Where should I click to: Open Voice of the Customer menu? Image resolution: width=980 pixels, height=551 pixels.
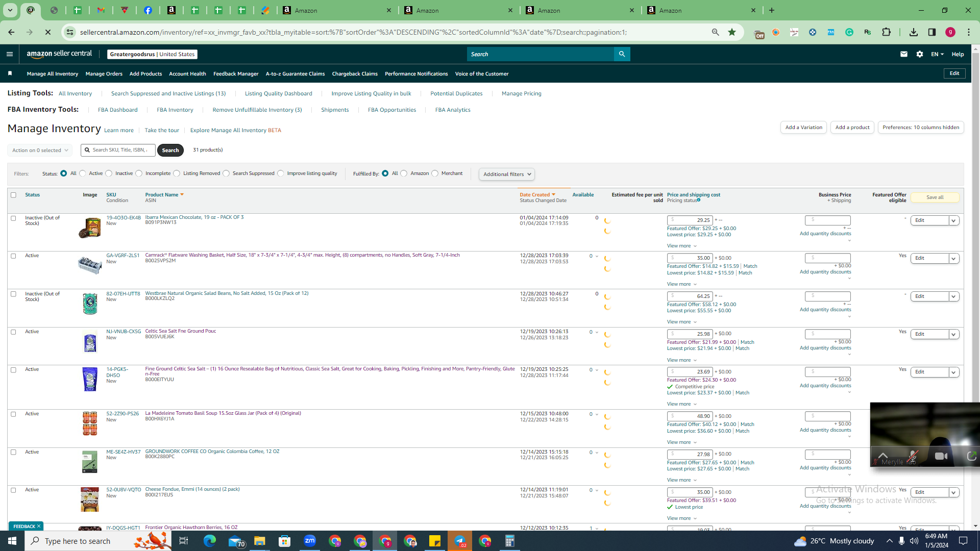point(482,74)
